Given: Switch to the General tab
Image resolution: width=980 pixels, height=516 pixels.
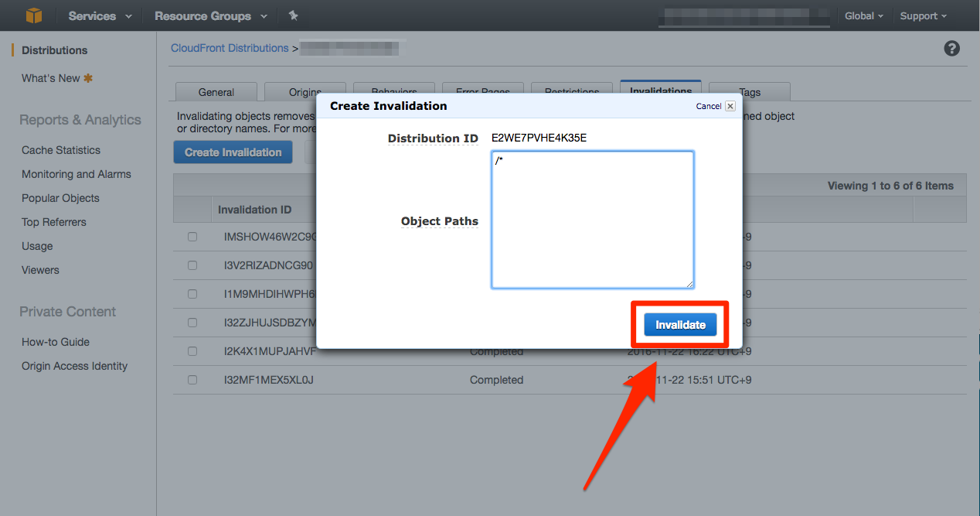Looking at the screenshot, I should [216, 91].
